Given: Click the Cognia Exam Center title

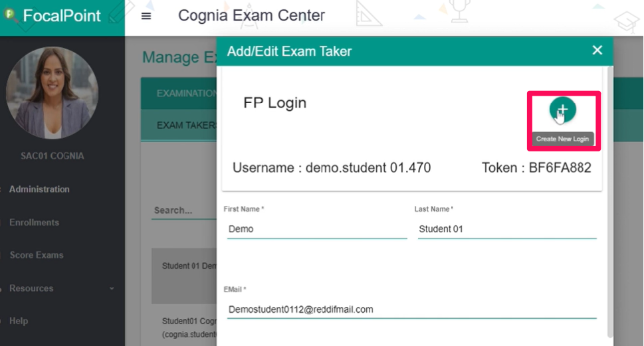Looking at the screenshot, I should coord(251,15).
